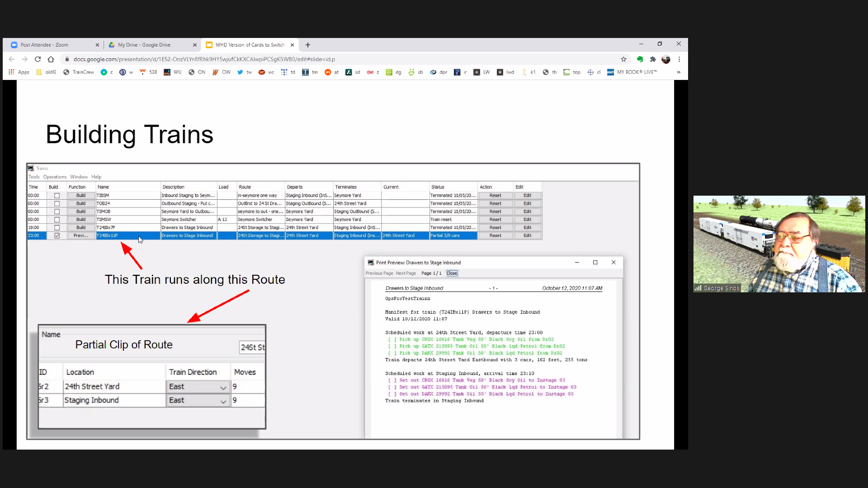
Task: Click the browser address bar URL
Action: coord(203,59)
